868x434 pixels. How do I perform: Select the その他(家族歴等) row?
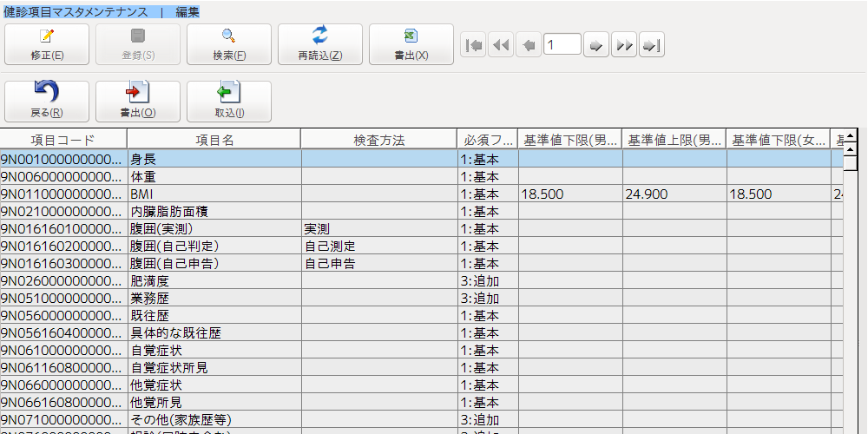click(x=421, y=419)
